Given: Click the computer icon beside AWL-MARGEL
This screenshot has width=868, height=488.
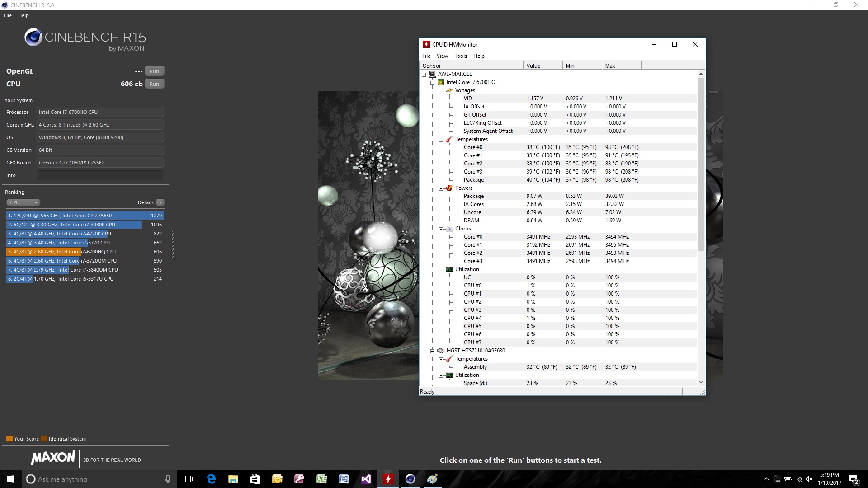Looking at the screenshot, I should (432, 74).
